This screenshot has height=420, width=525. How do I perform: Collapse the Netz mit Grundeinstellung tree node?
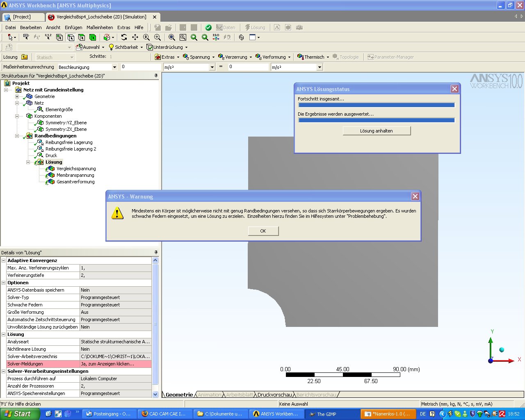tap(6, 90)
